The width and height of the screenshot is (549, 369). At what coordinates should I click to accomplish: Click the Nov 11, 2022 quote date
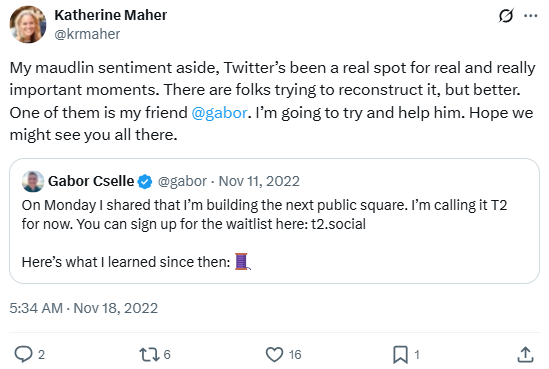pos(259,181)
